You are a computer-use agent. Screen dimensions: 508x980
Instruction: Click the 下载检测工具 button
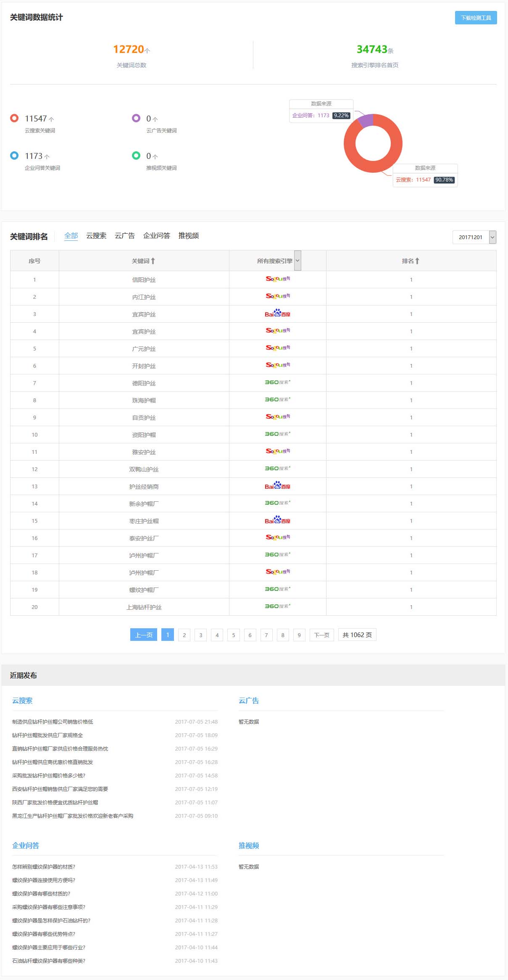pyautogui.click(x=476, y=18)
